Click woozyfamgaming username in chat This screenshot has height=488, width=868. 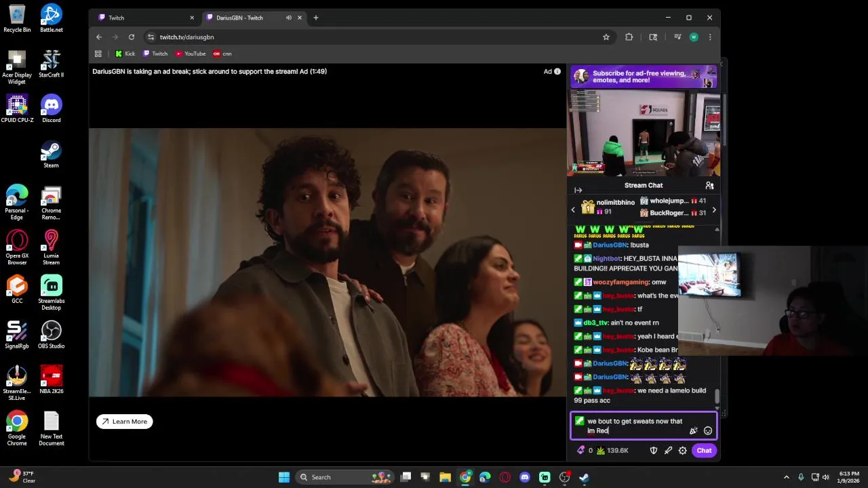pos(620,282)
